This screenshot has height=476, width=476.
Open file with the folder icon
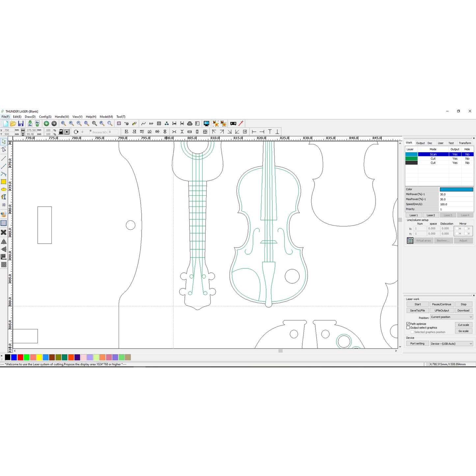(x=13, y=124)
